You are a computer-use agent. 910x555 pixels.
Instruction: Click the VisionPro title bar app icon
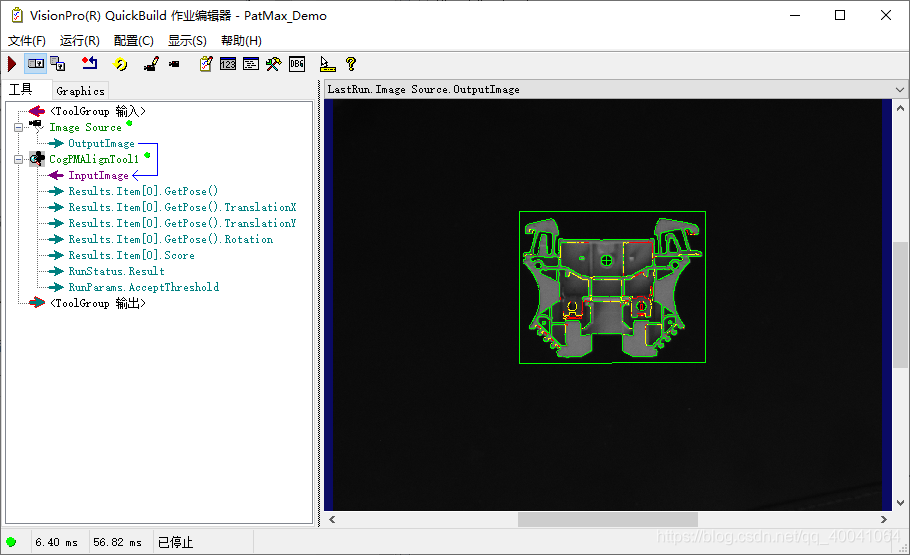(x=17, y=16)
